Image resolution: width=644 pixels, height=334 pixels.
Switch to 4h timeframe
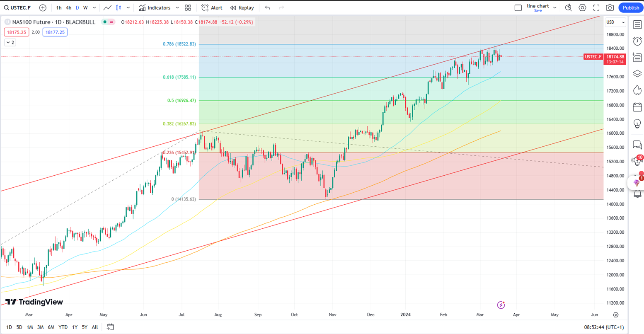coord(68,8)
